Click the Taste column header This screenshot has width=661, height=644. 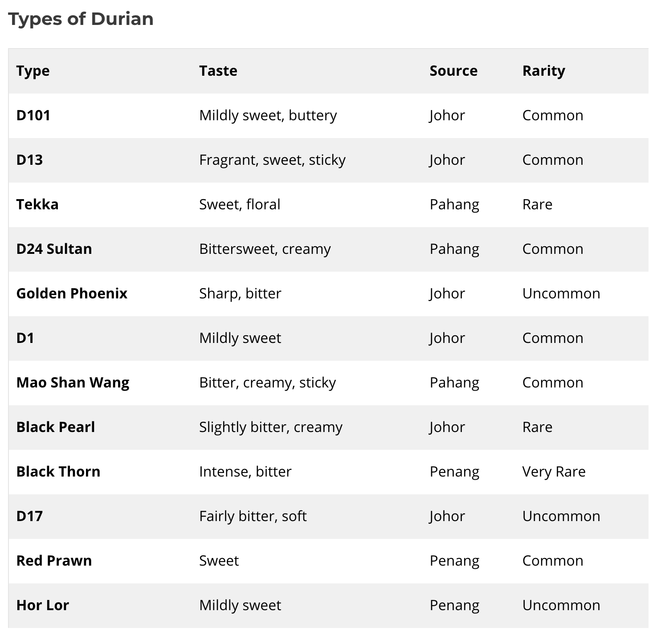[218, 71]
